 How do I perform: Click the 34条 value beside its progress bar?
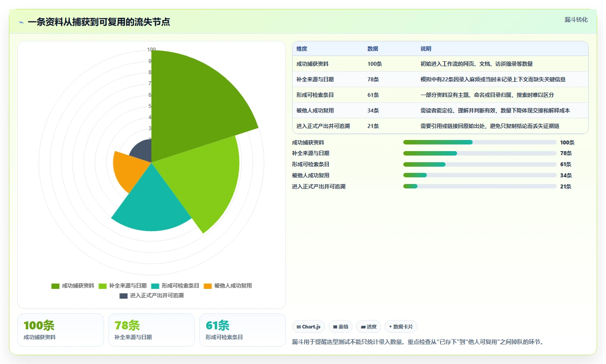(x=566, y=176)
